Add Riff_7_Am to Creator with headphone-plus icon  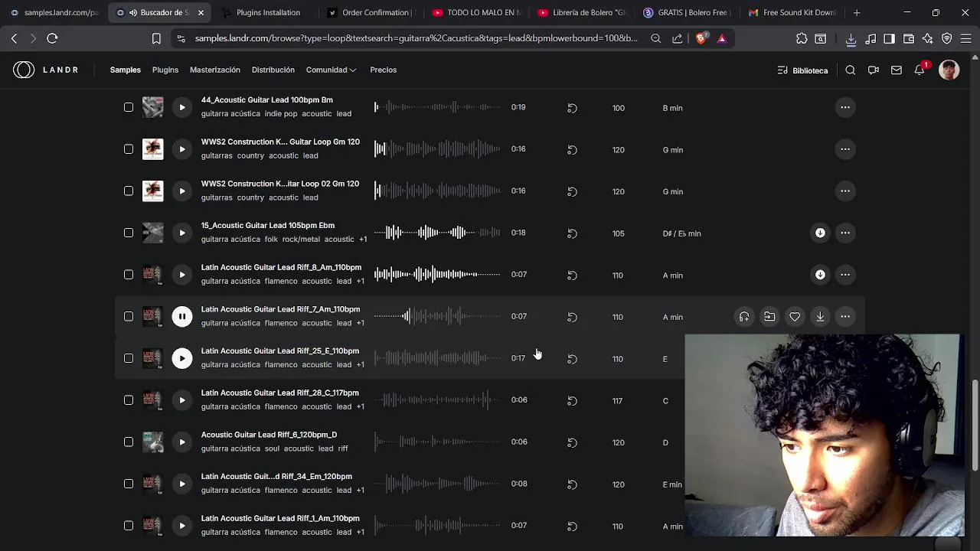click(x=744, y=317)
